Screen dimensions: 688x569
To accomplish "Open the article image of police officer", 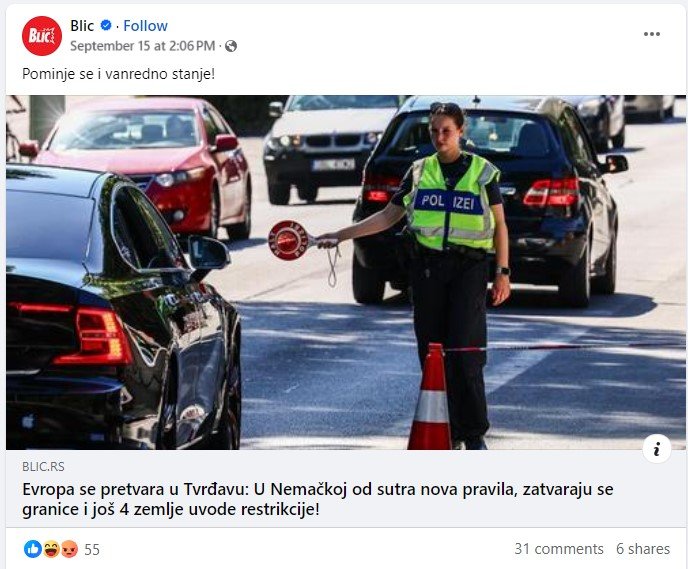I will tap(346, 272).
